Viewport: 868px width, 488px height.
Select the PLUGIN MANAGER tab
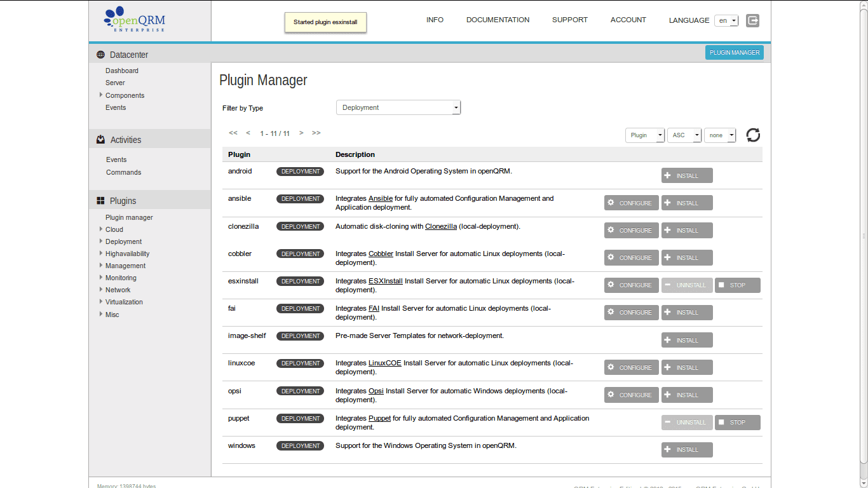tap(735, 53)
